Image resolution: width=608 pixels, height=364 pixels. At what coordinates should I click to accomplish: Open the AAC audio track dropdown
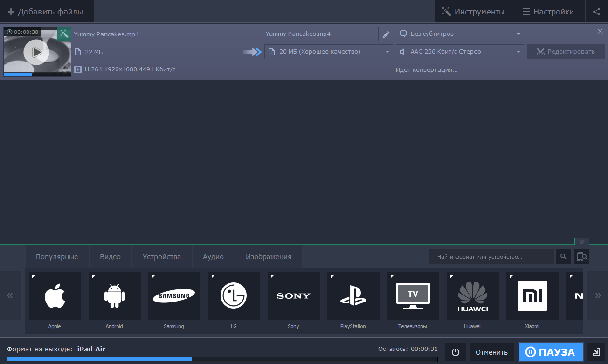coord(460,52)
